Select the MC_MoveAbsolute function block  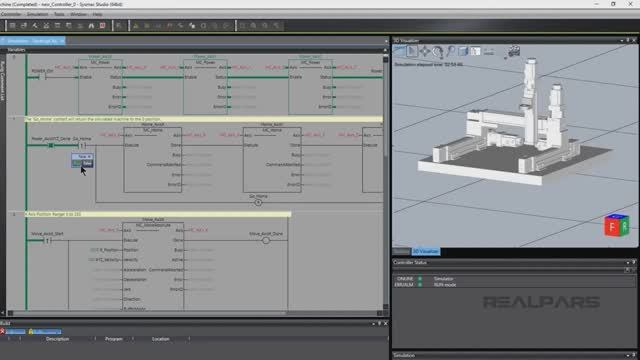[x=153, y=265]
